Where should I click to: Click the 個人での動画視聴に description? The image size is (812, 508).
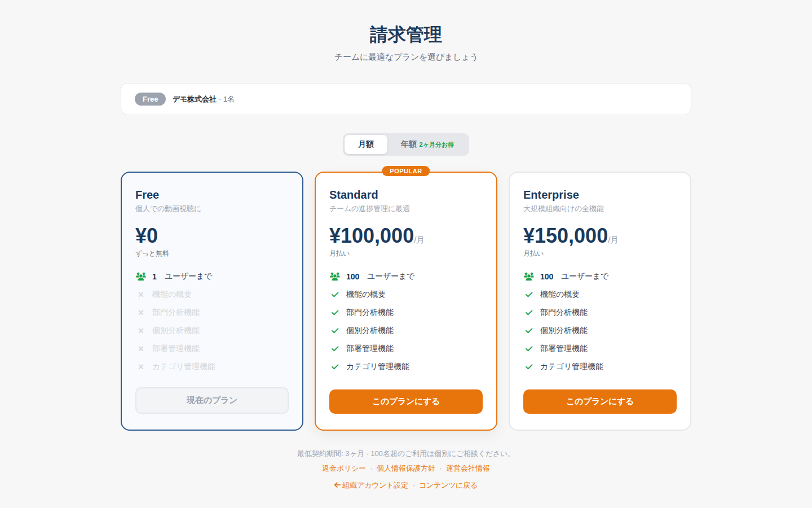(168, 209)
